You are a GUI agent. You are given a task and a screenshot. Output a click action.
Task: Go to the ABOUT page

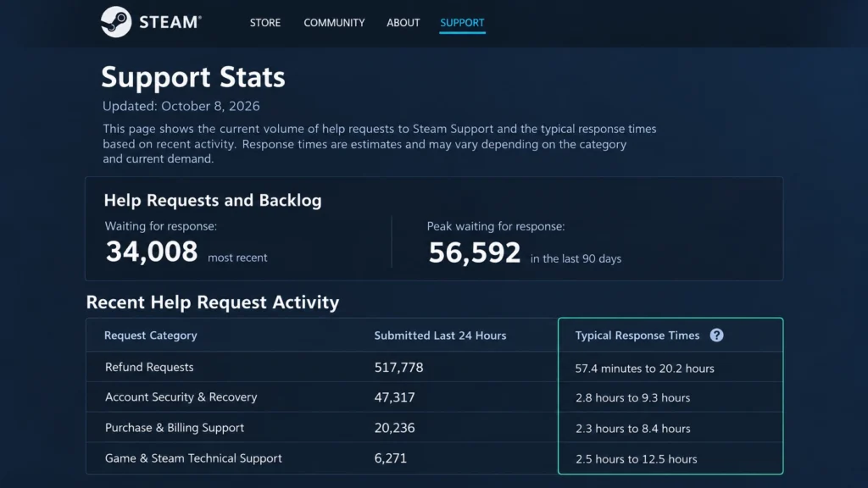[x=403, y=23]
